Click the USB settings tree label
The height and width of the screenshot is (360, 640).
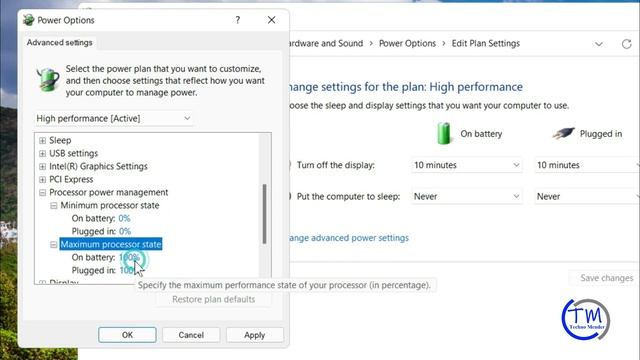(x=73, y=153)
